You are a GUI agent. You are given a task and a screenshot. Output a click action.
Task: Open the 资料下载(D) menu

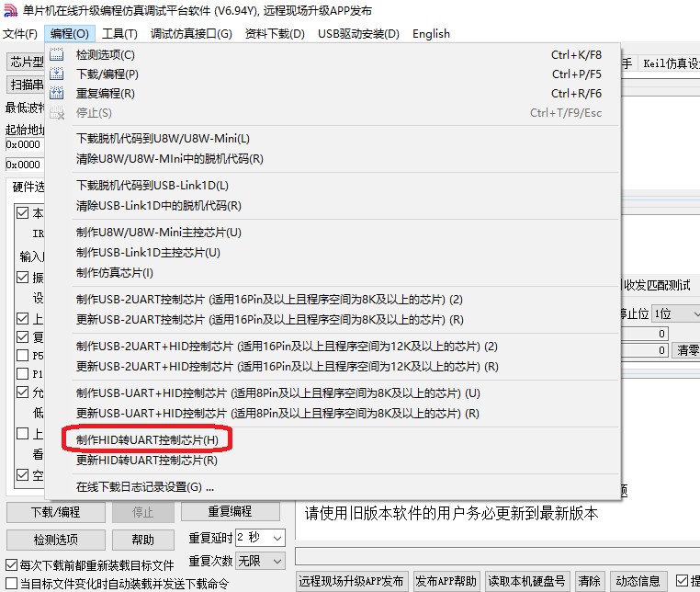tap(275, 33)
